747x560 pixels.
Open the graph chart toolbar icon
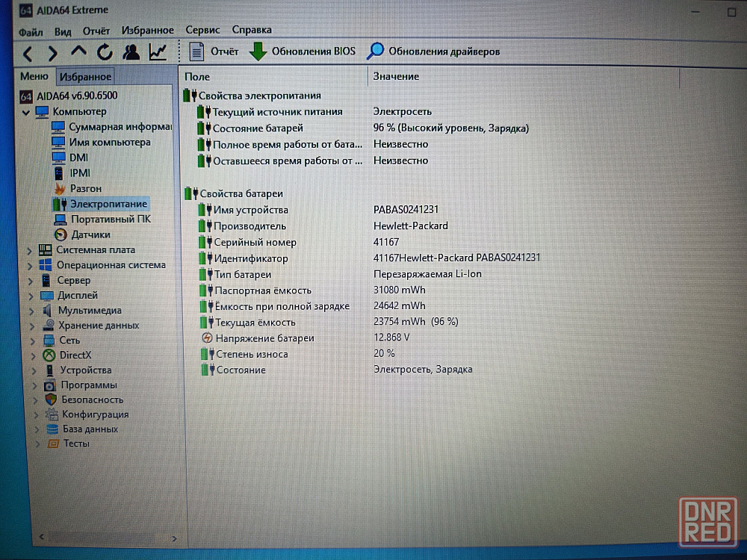[158, 52]
